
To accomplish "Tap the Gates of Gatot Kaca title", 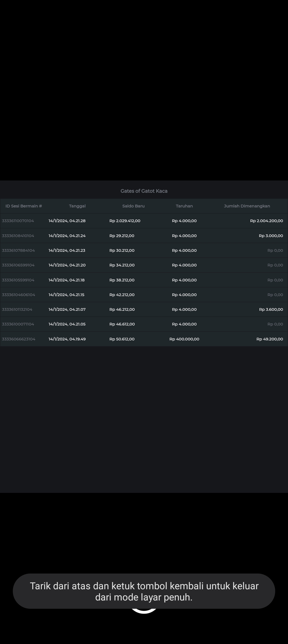I will (144, 191).
